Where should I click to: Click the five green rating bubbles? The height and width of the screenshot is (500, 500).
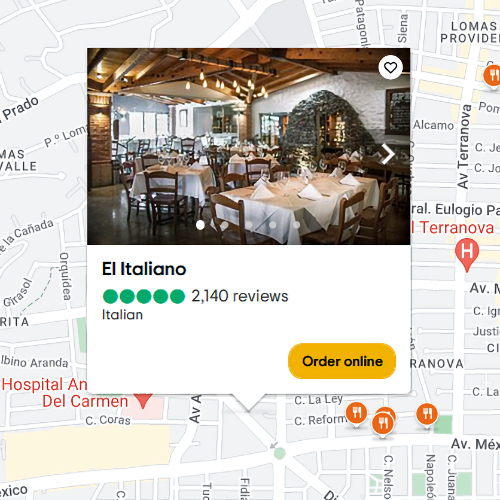(x=144, y=296)
